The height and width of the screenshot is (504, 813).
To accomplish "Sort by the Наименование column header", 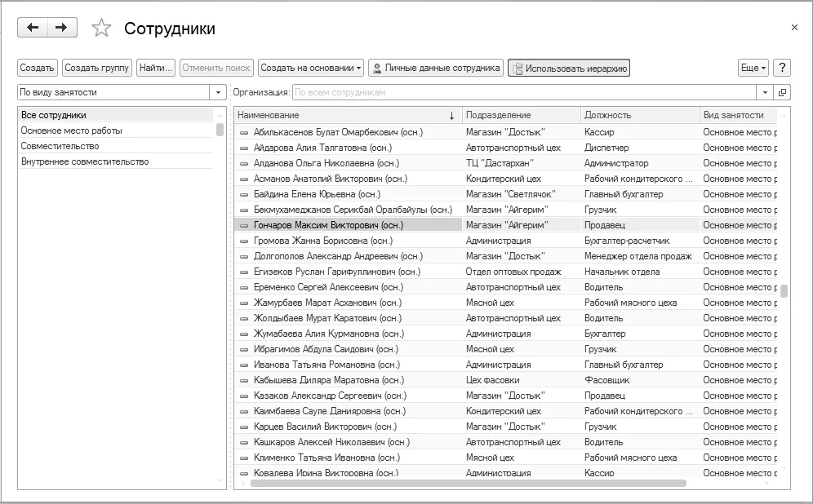I will (x=348, y=115).
